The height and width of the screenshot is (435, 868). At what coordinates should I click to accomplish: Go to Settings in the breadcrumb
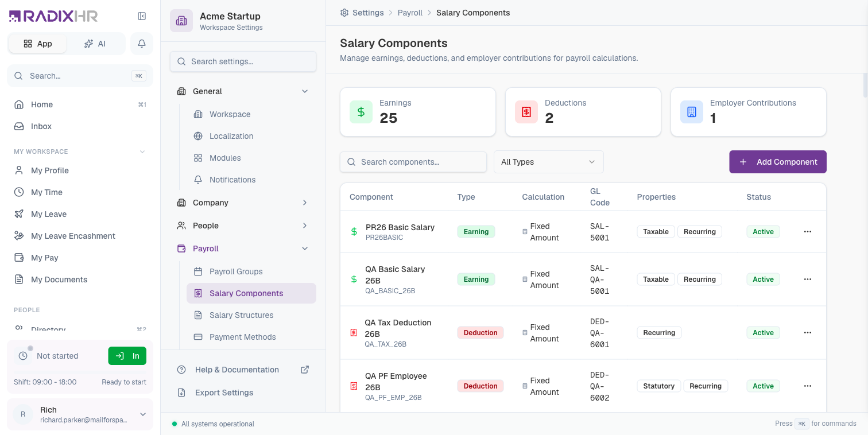pos(368,13)
